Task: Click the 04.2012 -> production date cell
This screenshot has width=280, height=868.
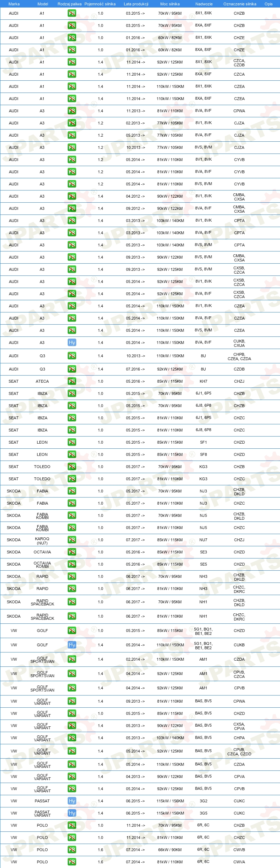Action: click(135, 196)
